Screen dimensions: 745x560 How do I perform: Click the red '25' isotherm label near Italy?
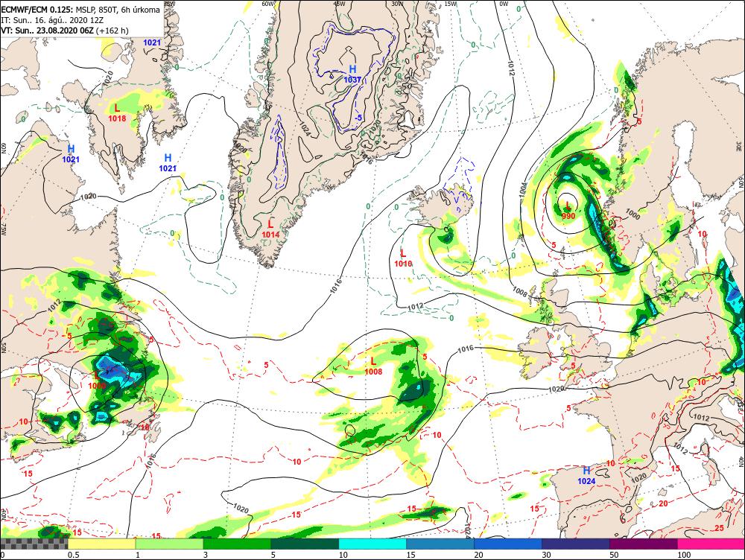(720, 528)
